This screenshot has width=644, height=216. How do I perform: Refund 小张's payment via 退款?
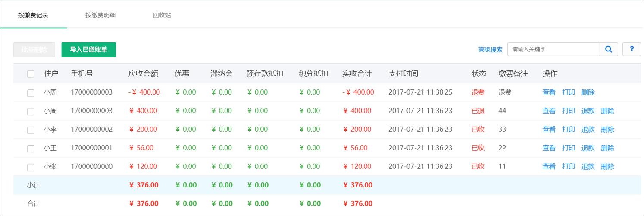(588, 167)
